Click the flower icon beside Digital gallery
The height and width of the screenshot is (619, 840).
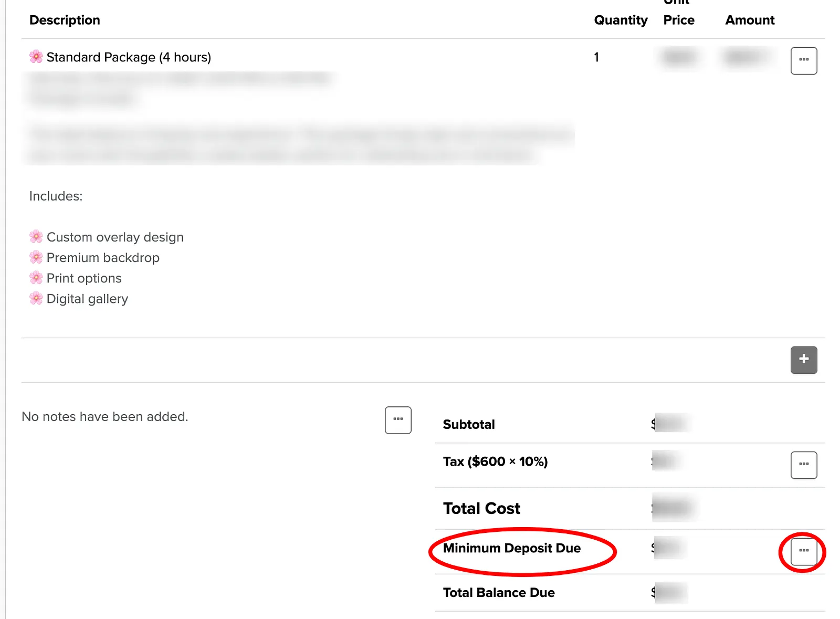(36, 298)
